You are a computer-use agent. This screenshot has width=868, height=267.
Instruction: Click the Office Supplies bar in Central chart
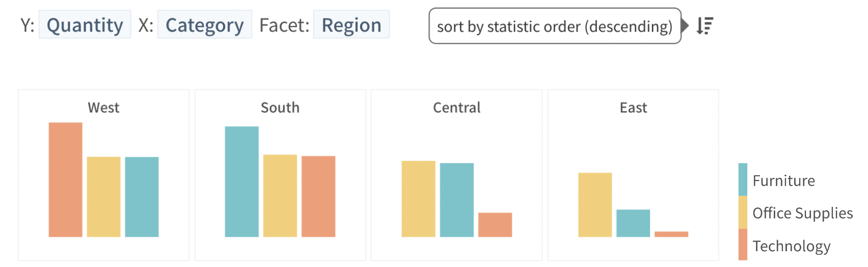[x=418, y=199]
